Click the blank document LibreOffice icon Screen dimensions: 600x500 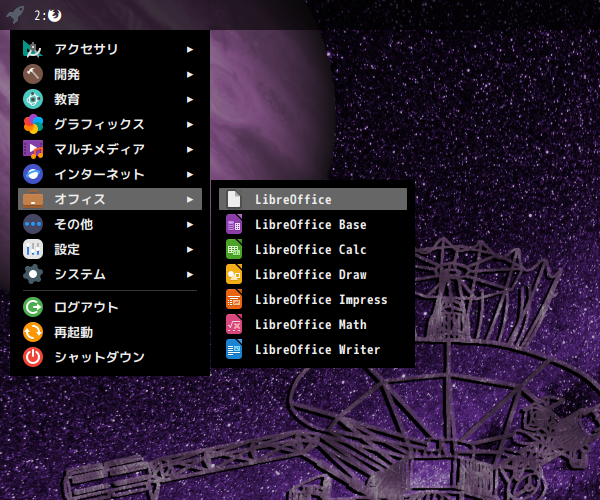pyautogui.click(x=234, y=199)
